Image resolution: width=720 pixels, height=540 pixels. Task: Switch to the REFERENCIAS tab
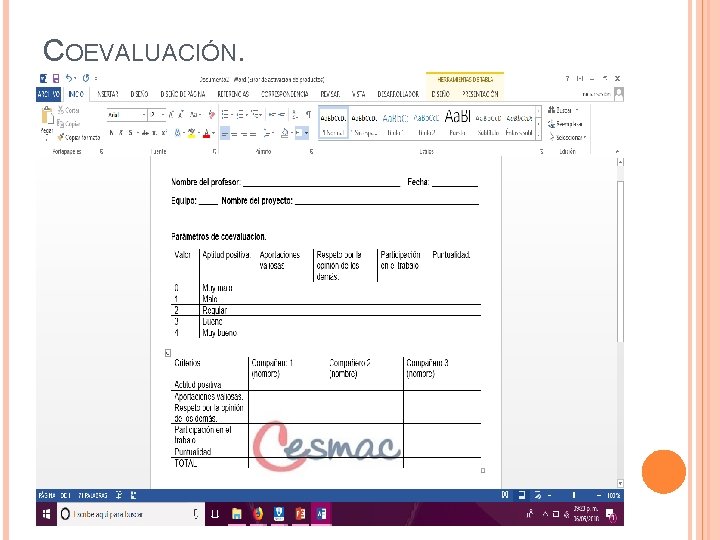(x=233, y=94)
